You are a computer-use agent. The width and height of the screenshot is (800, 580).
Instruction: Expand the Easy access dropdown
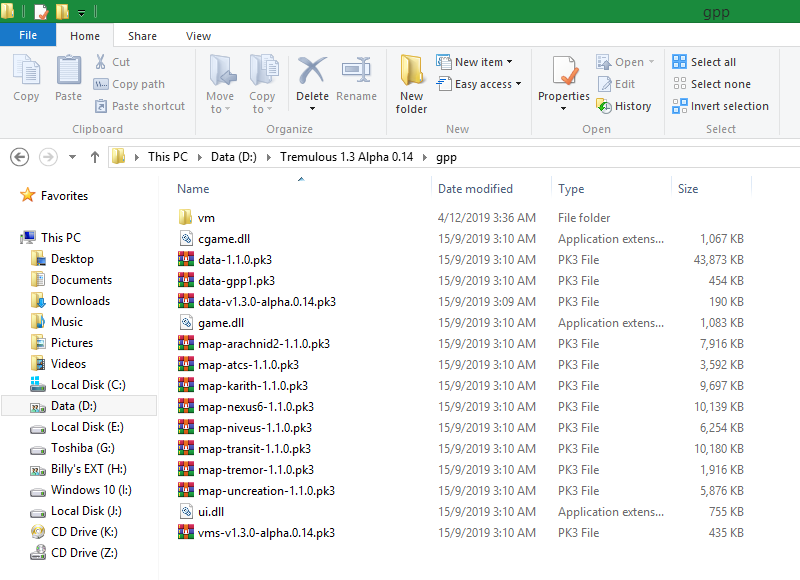coord(475,84)
